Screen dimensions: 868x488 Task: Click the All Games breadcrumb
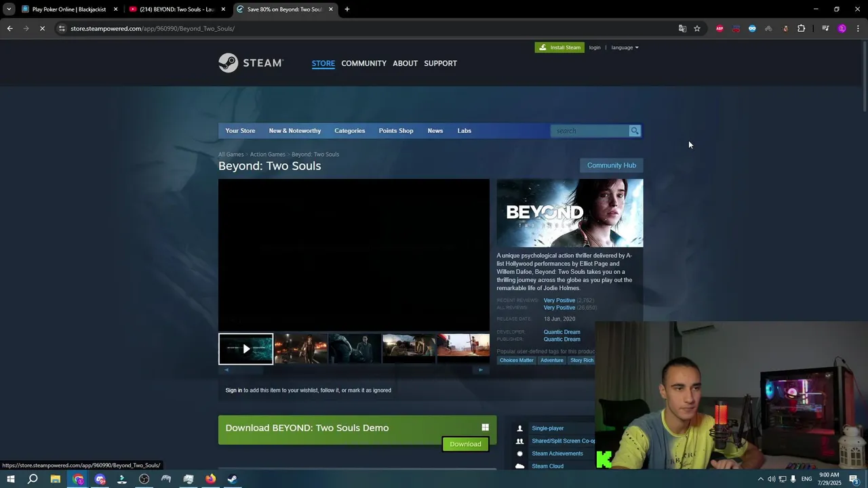pyautogui.click(x=231, y=155)
